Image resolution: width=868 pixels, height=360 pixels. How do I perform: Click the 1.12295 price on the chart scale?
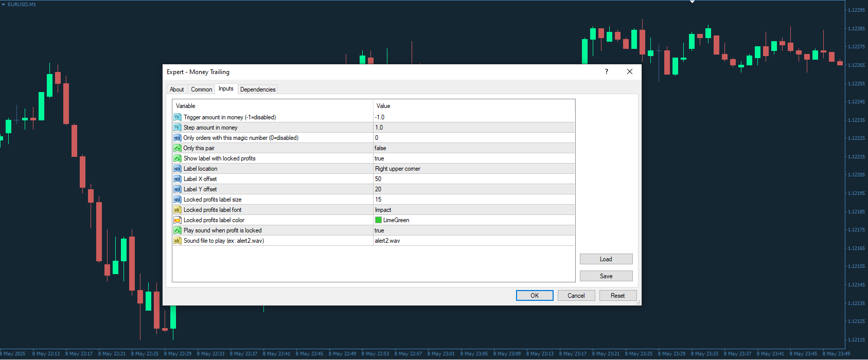pos(856,10)
